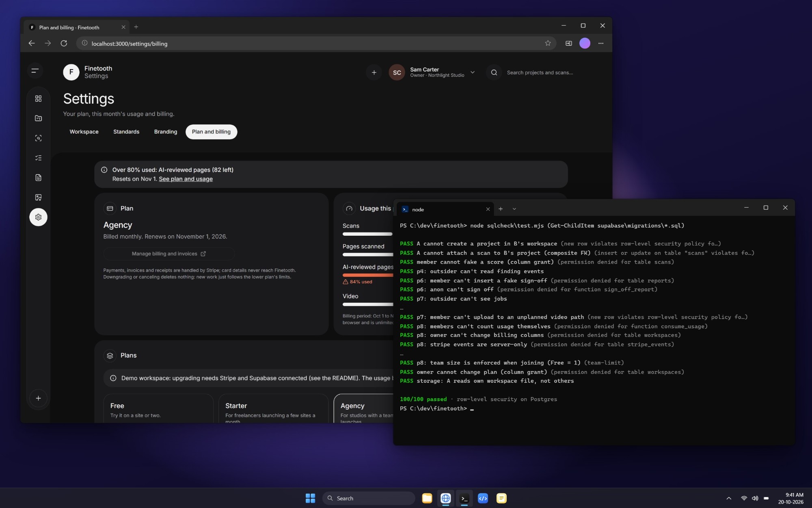Follow the See plan and usage link
812x508 pixels.
pos(186,179)
